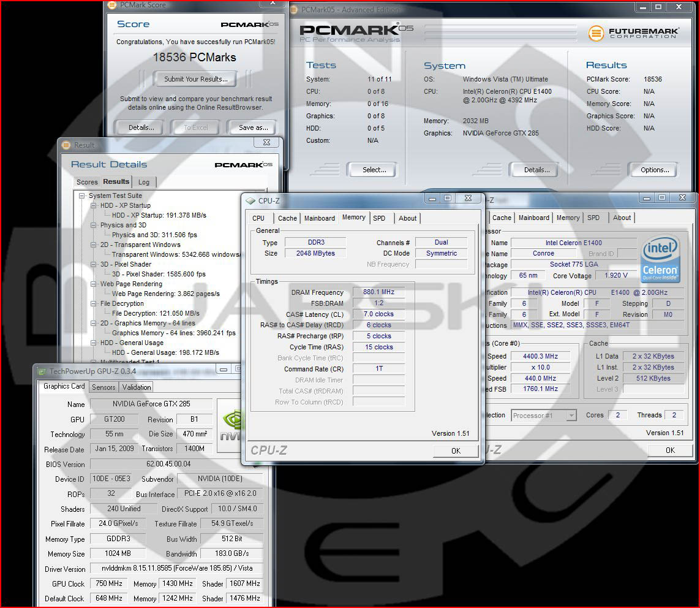Collapse HDD - General Usage node

[93, 343]
